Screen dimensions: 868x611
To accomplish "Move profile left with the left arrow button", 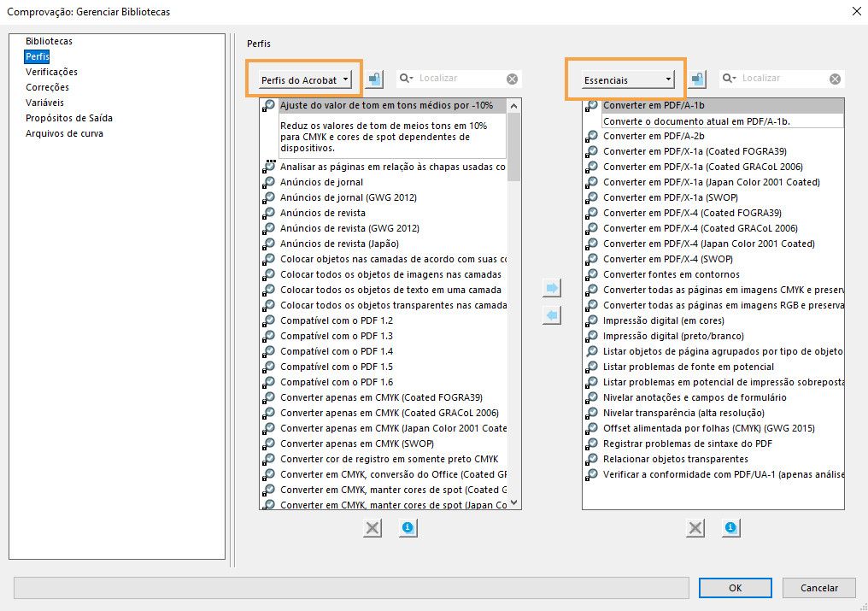I will [x=552, y=315].
